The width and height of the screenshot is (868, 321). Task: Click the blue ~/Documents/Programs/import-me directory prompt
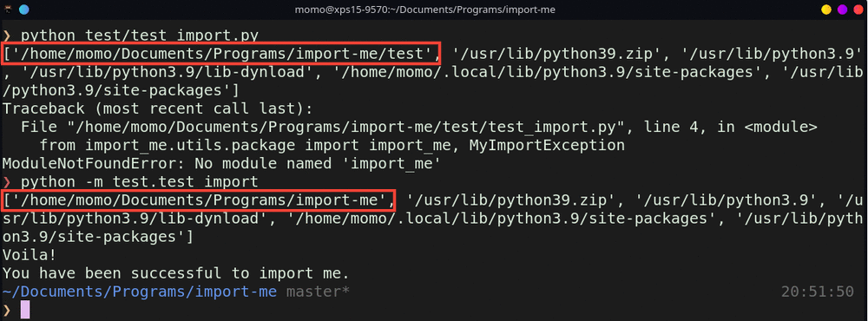(x=140, y=292)
